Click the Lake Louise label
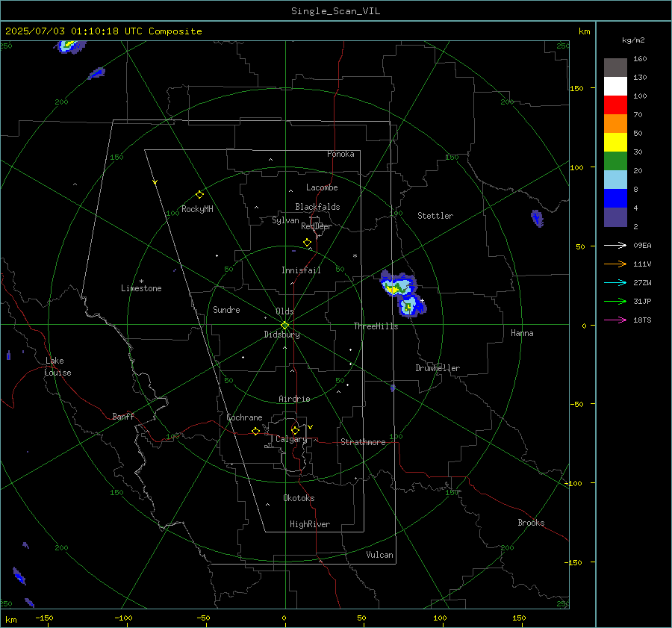The image size is (672, 628). pos(57,367)
